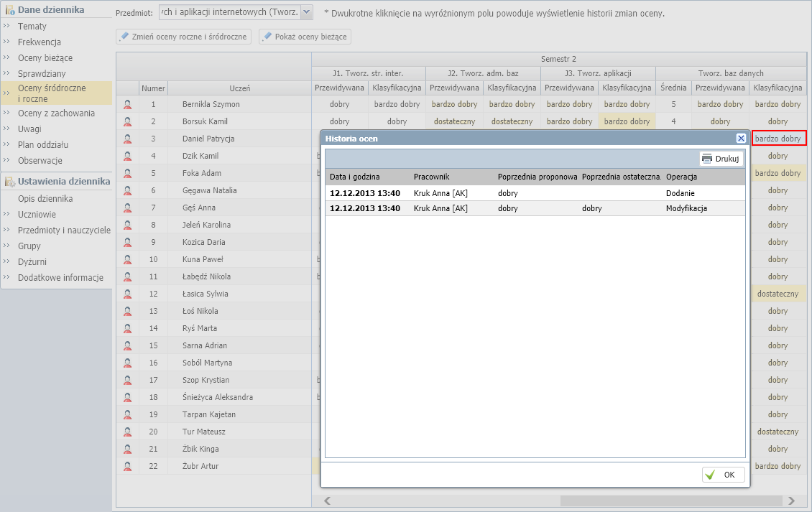Open Przedmioty i nauczyciele
Viewport: 812px width, 512px height.
point(64,231)
